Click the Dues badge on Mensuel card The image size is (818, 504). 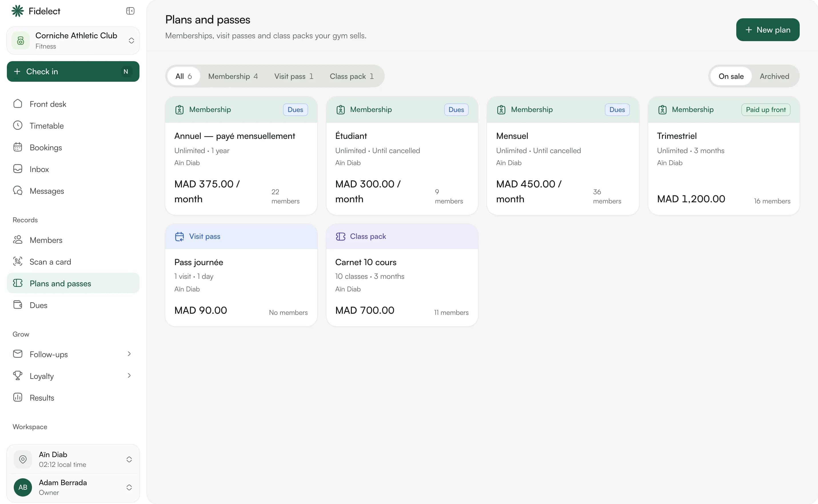pos(617,110)
